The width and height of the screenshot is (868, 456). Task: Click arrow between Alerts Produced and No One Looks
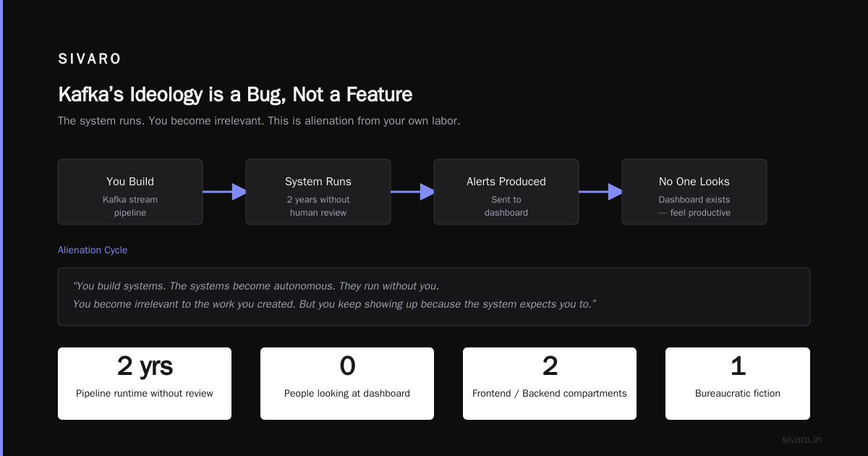coord(600,192)
